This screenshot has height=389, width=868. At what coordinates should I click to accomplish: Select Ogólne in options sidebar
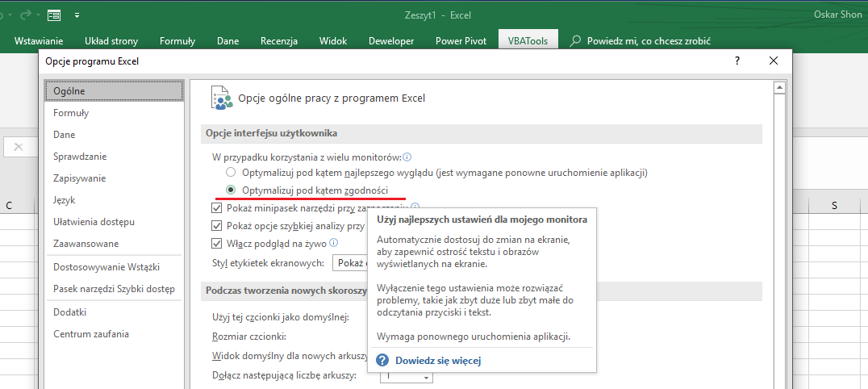pyautogui.click(x=114, y=91)
